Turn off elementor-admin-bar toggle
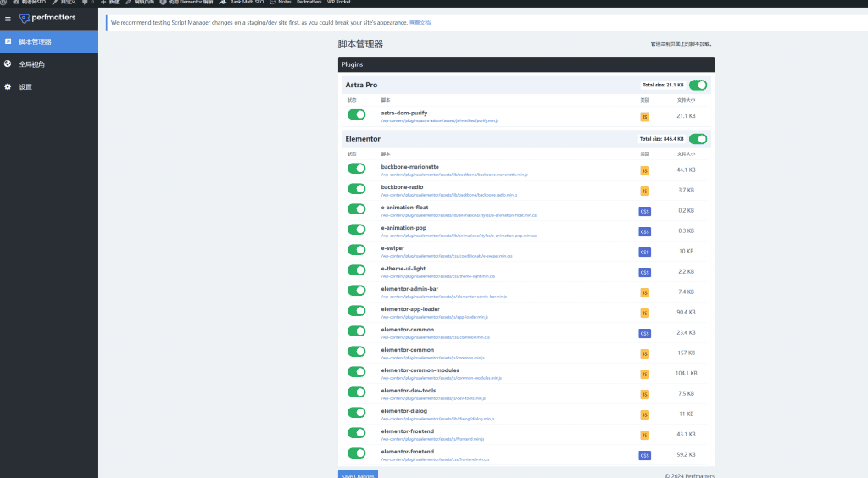The image size is (868, 478). pos(357,291)
